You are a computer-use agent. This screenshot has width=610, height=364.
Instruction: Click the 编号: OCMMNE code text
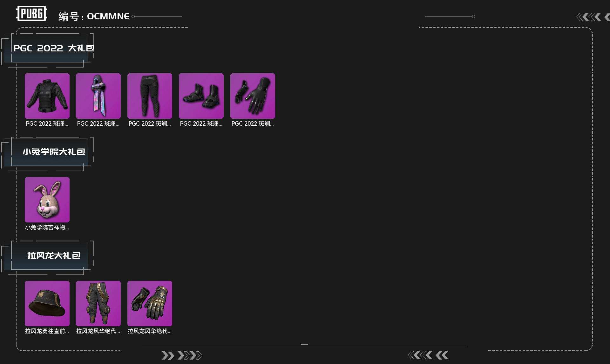[x=94, y=16]
